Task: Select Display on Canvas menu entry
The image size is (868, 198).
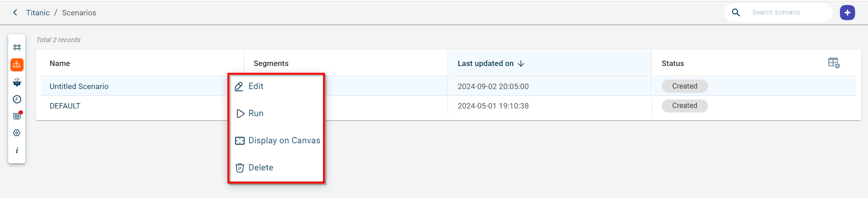Action: click(x=284, y=141)
